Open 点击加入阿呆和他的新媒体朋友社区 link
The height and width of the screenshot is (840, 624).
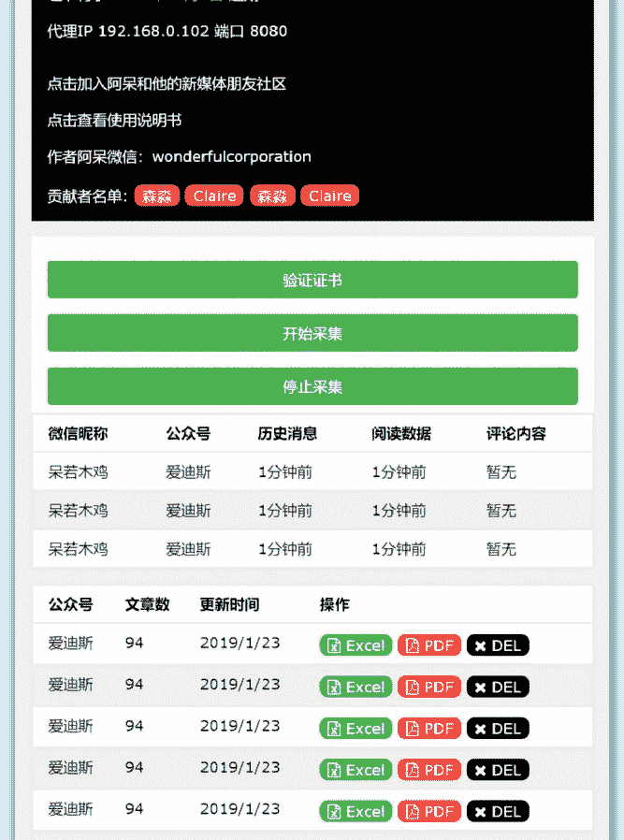167,83
